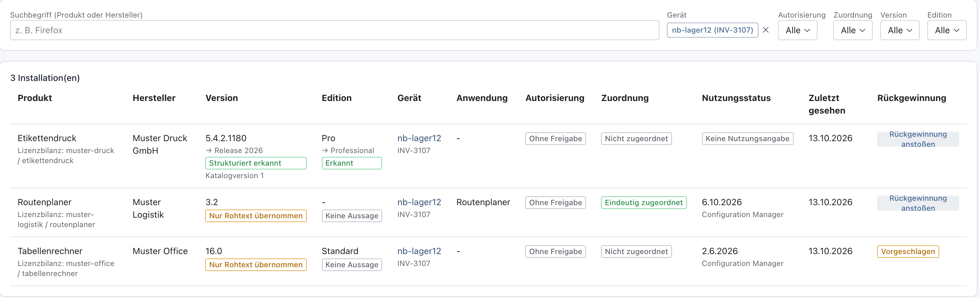Click Nicht zugeordnet badge for Etikettendruck
The height and width of the screenshot is (298, 980).
(636, 139)
